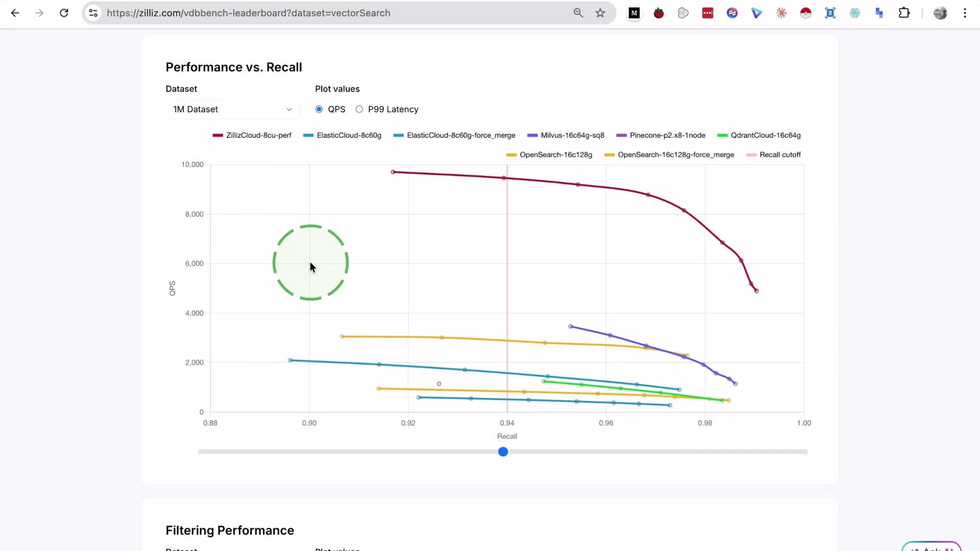Open the red password manager extension
Screen dimensions: 980x551
click(708, 13)
